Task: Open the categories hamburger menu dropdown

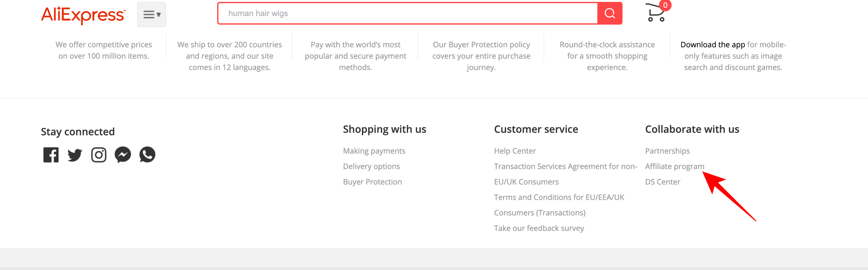Action: tap(152, 15)
